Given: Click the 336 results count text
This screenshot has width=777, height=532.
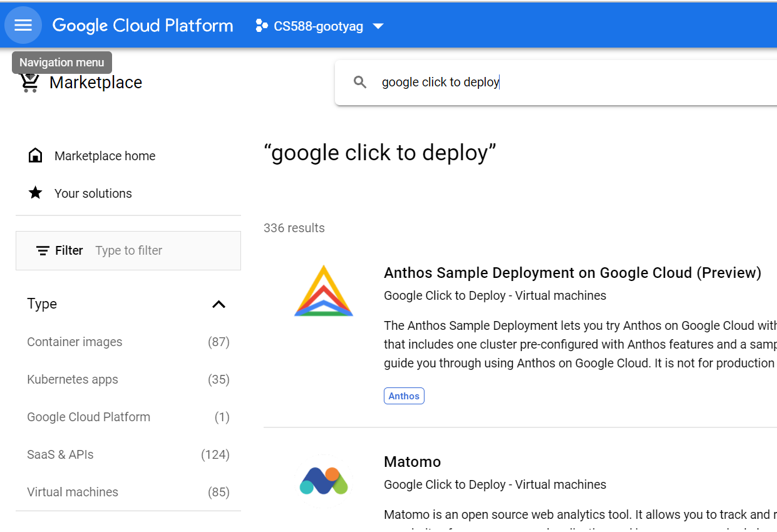Looking at the screenshot, I should point(294,228).
